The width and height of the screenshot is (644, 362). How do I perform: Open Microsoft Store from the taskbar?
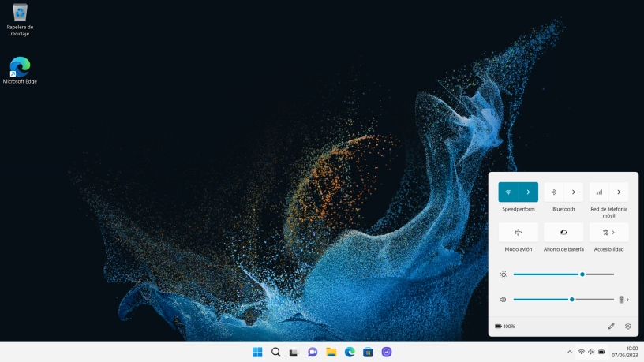368,353
